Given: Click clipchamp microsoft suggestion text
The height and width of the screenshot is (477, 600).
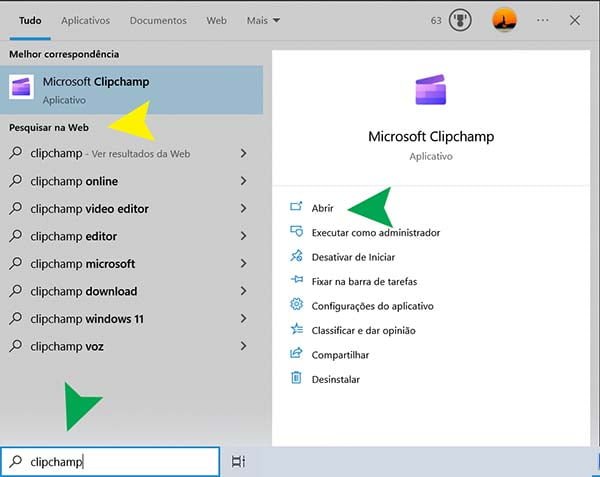Looking at the screenshot, I should [83, 264].
